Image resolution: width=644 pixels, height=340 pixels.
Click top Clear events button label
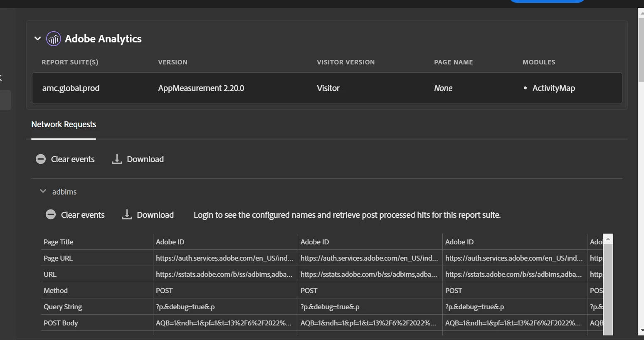tap(73, 159)
